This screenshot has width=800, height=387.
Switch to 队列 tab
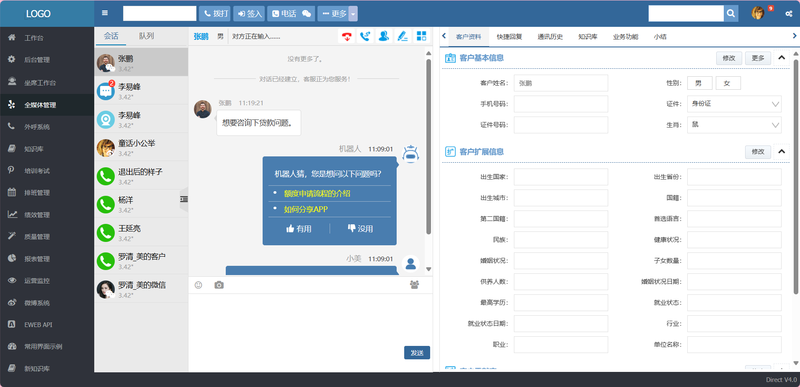[x=146, y=36]
